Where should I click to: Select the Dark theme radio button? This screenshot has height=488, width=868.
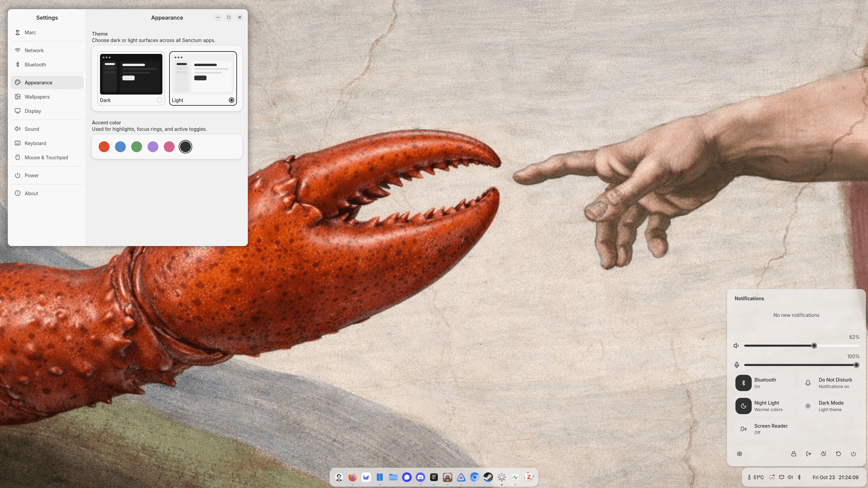[159, 100]
